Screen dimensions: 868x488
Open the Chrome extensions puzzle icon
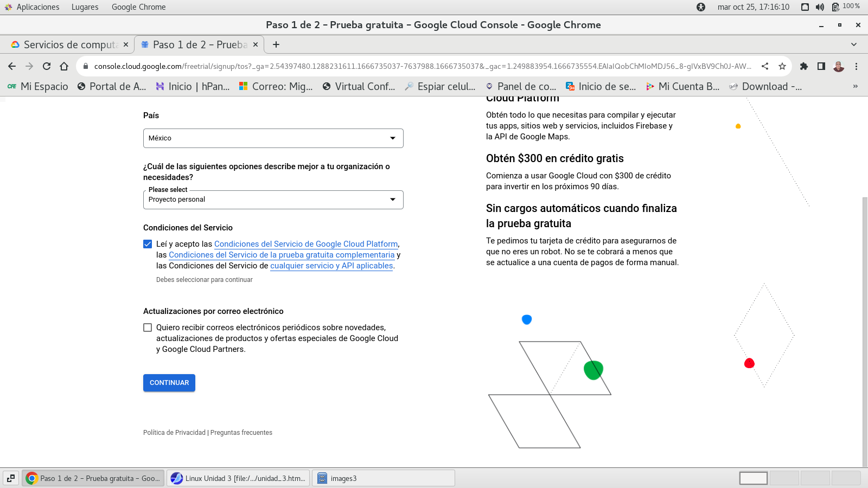[x=804, y=66]
